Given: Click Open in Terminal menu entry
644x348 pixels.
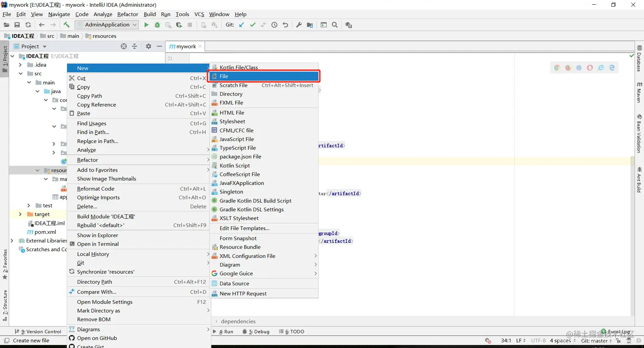Looking at the screenshot, I should pos(138,244).
